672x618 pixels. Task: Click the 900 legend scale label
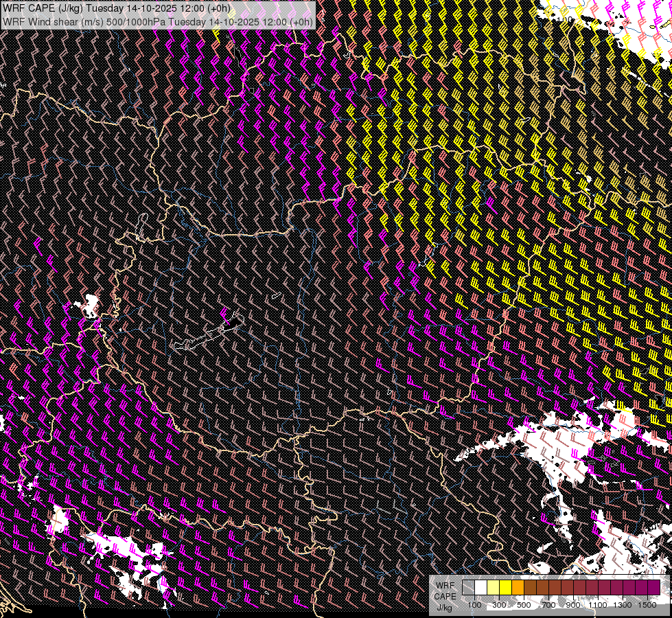572,605
